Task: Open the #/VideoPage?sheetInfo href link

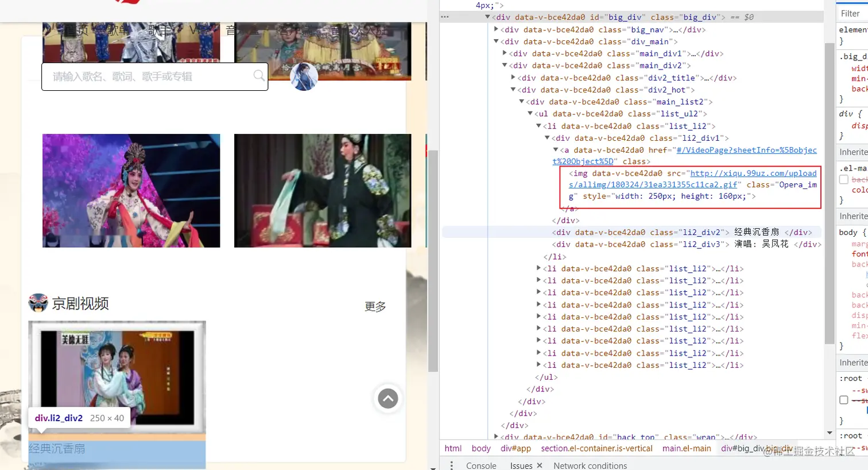Action: tap(746, 150)
